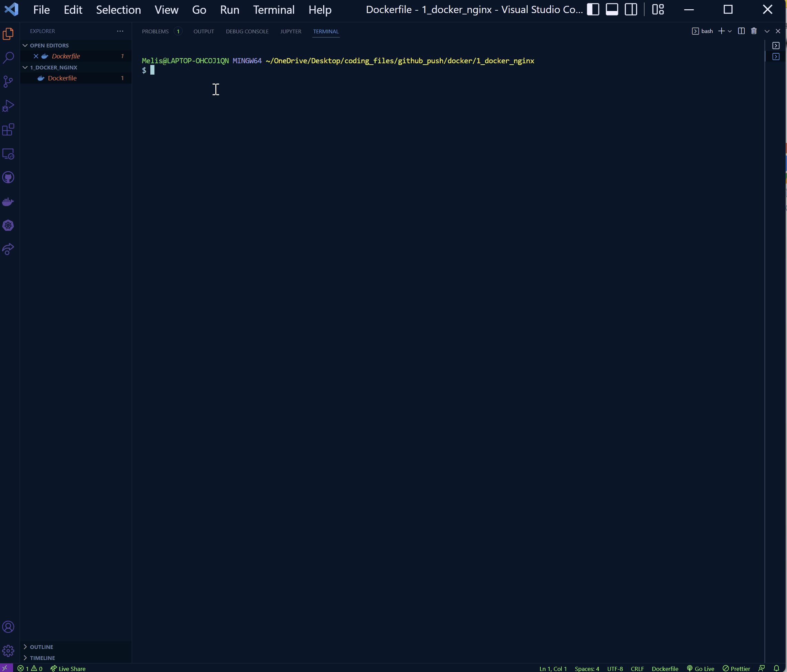Open the Extensions view
The image size is (787, 672).
tap(8, 130)
